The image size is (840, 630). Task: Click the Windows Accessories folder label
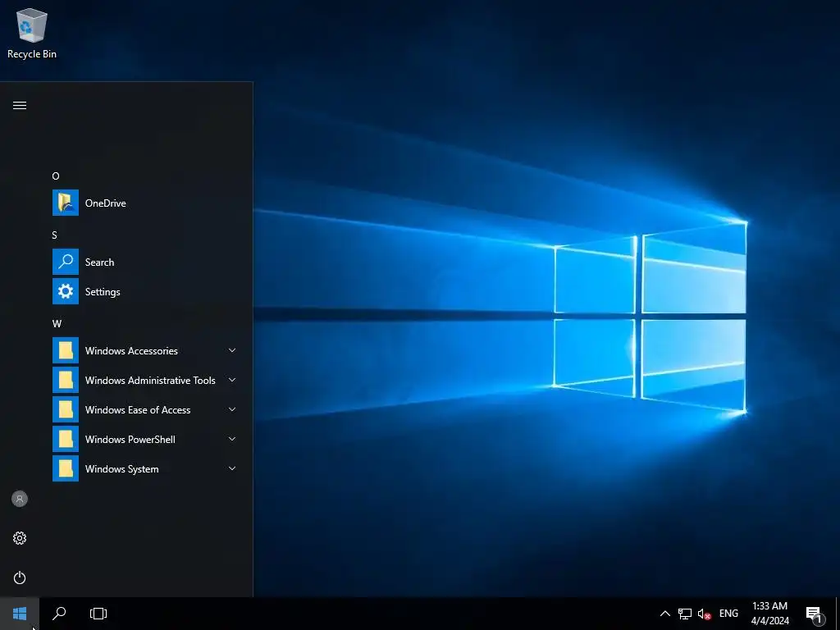[x=131, y=351]
